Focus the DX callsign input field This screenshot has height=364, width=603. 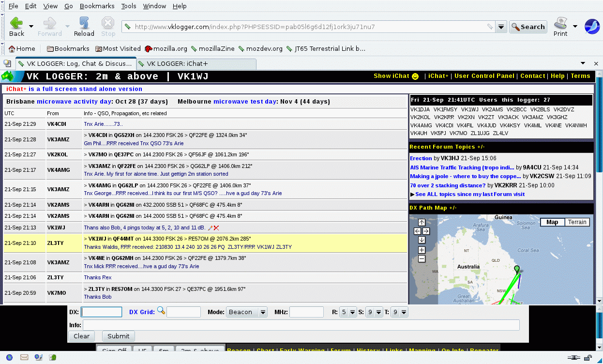[102, 312]
